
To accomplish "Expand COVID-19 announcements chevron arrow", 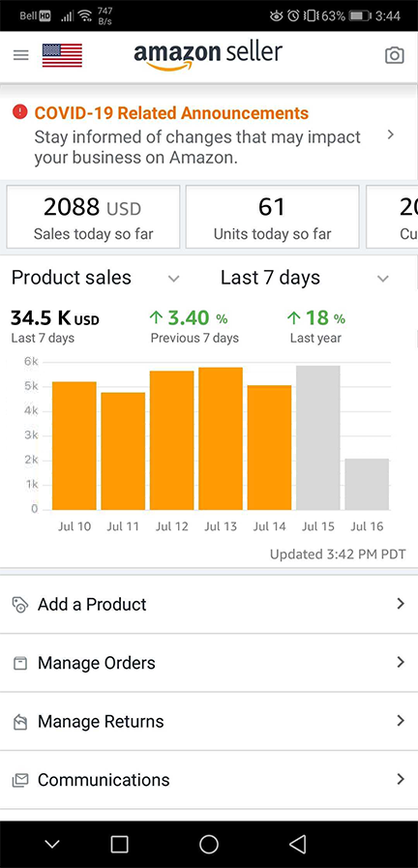I will (x=391, y=135).
